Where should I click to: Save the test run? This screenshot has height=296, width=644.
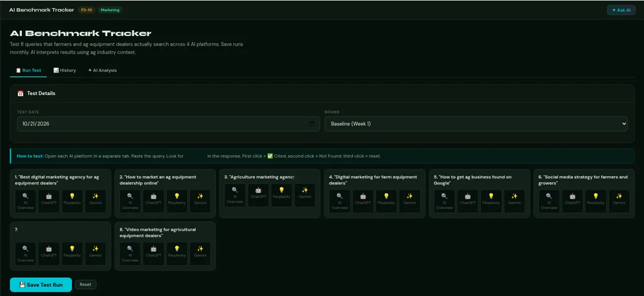click(x=41, y=285)
